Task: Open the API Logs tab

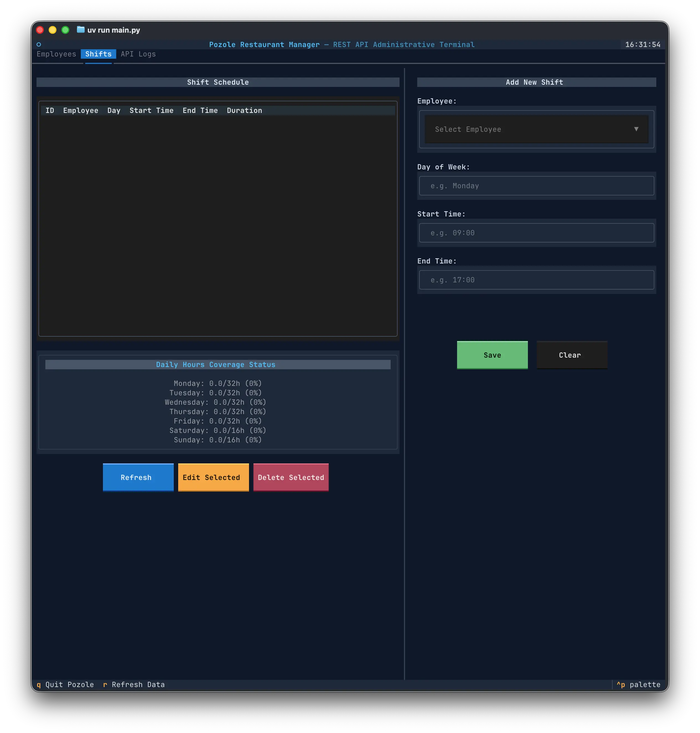Action: [138, 54]
